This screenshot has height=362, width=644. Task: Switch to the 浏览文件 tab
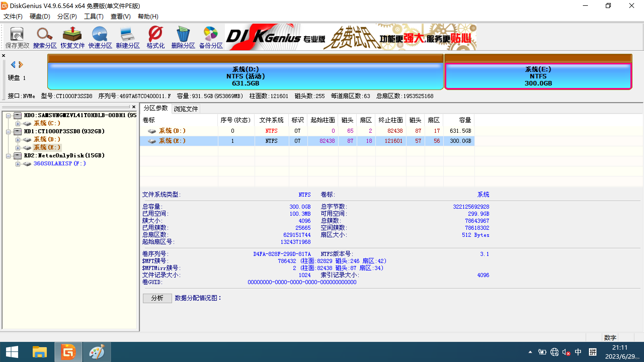coord(185,108)
